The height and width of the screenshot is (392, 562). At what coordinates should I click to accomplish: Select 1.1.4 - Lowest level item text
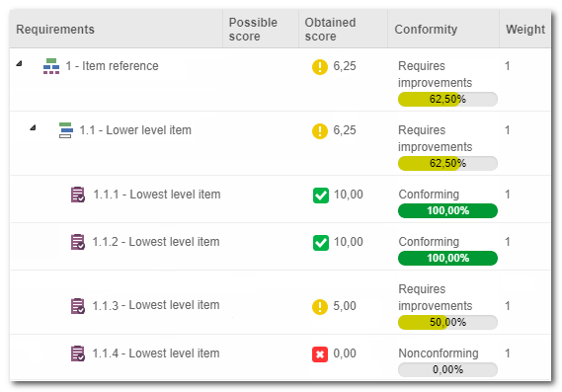tap(156, 353)
